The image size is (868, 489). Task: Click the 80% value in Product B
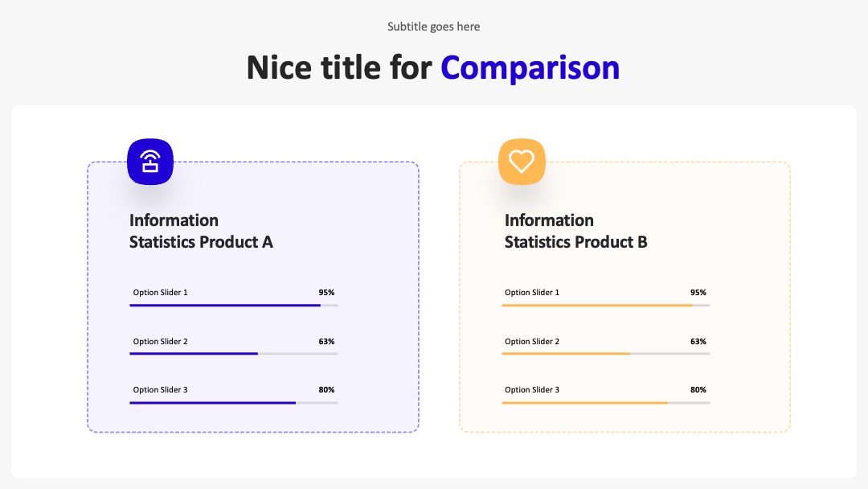(698, 390)
